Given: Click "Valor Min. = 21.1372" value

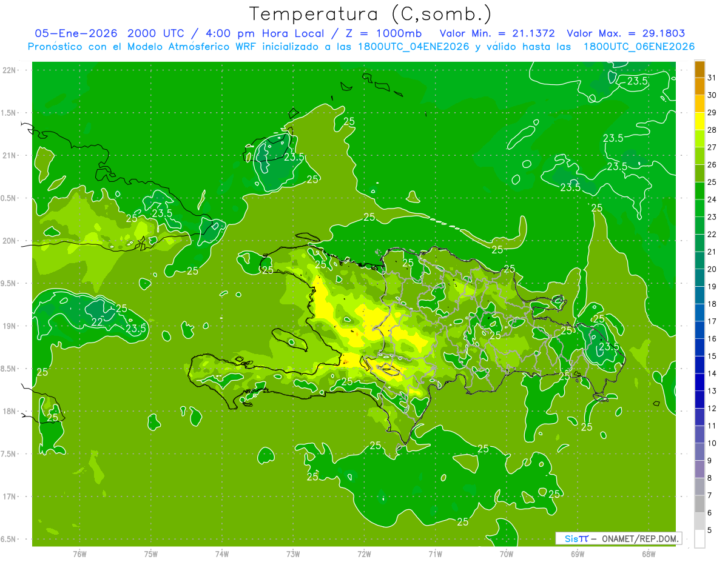Looking at the screenshot, I should coord(497,33).
